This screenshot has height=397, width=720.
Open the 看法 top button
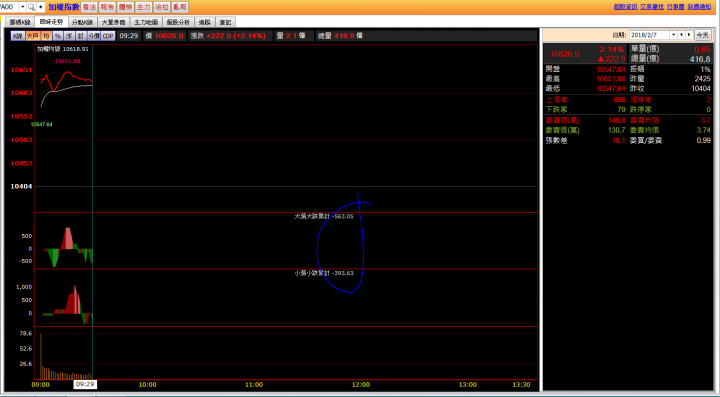[89, 7]
